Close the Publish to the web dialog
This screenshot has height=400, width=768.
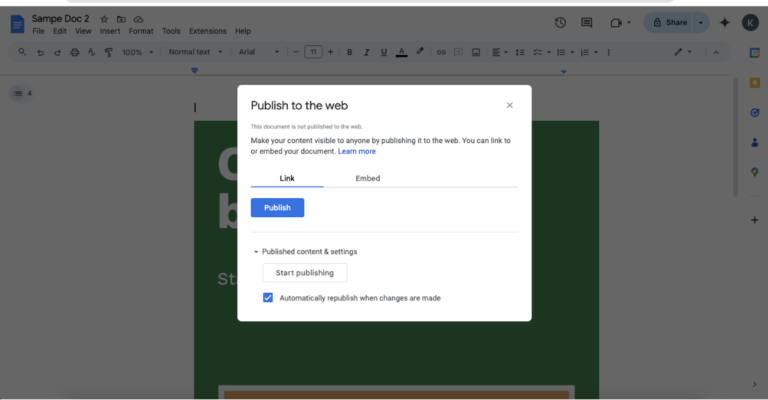coord(509,105)
